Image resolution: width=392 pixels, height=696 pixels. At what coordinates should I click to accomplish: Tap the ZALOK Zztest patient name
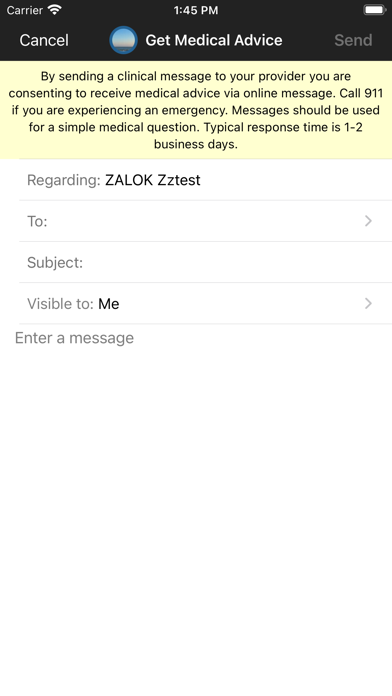tap(153, 180)
